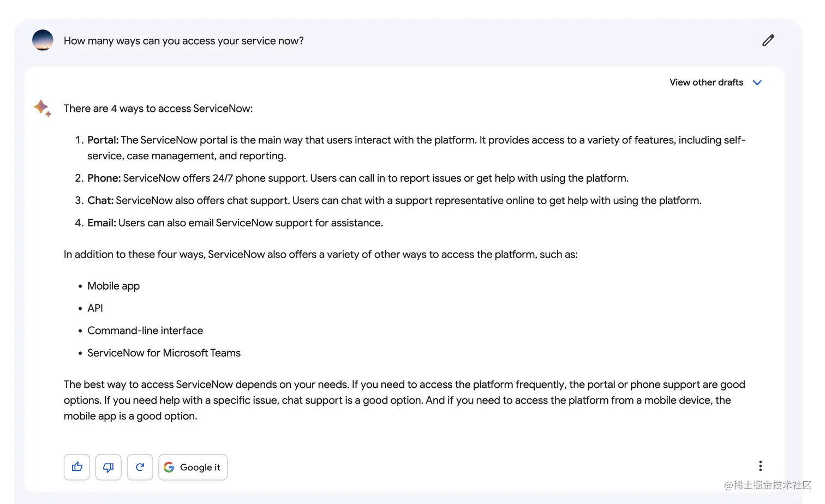
Task: Click the Google G logo
Action: pos(169,467)
